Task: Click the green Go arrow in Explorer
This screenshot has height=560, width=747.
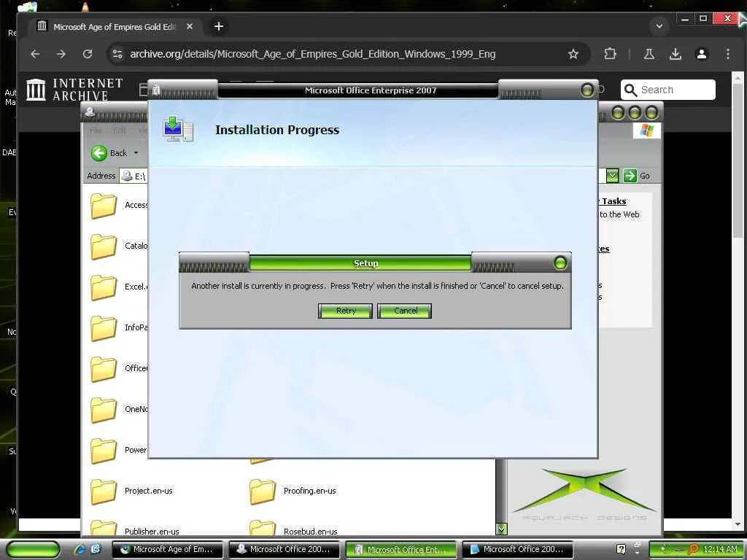Action: tap(630, 176)
